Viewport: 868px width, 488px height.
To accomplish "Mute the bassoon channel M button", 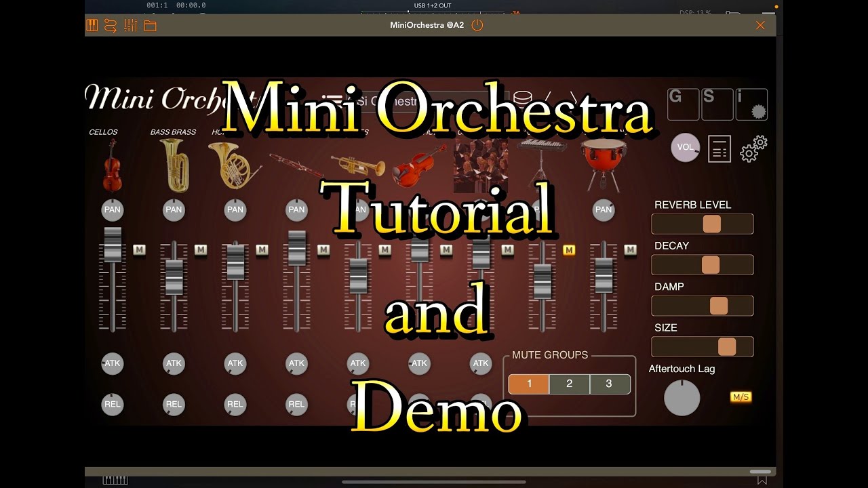I will click(x=323, y=250).
